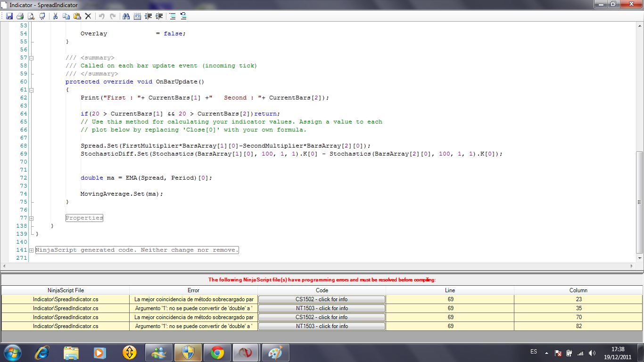Image resolution: width=644 pixels, height=362 pixels.
Task: Open the Paint taskbar button
Action: coord(276,352)
